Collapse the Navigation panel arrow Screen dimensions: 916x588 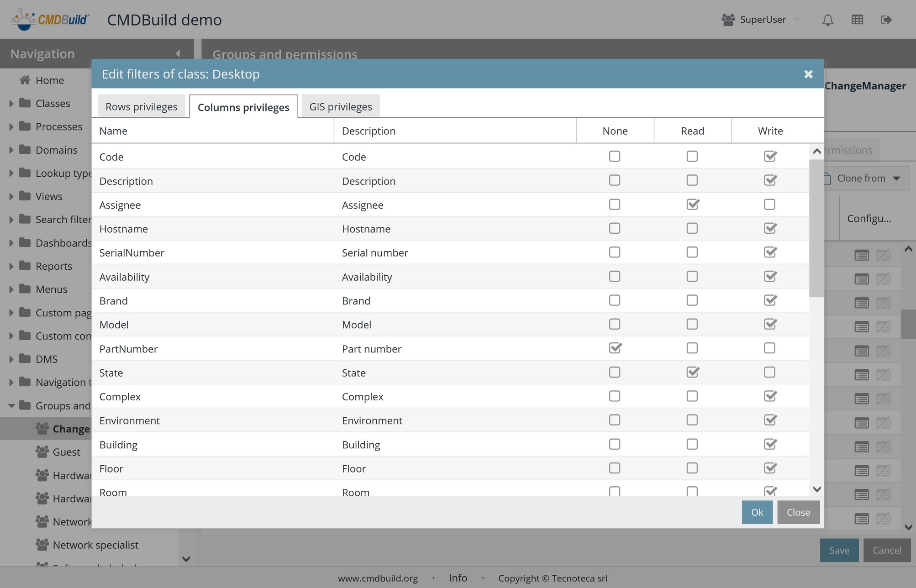[x=178, y=54]
